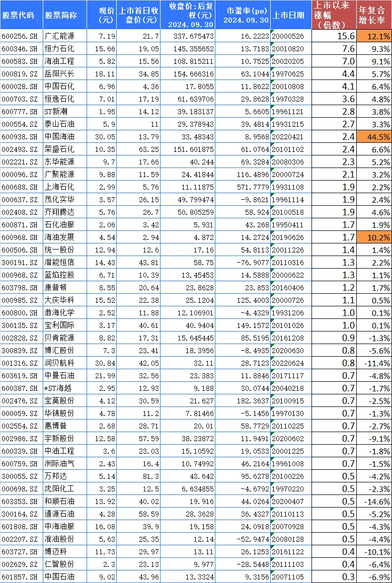The width and height of the screenshot is (392, 583).
Task: Click the 博迈科 name cell
Action: (x=65, y=552)
